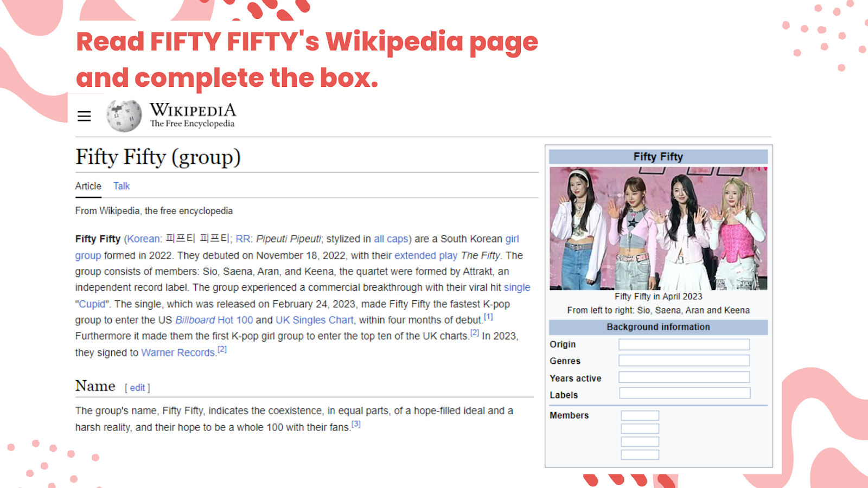868x488 pixels.
Task: Follow the RR romanization link
Action: (242, 239)
